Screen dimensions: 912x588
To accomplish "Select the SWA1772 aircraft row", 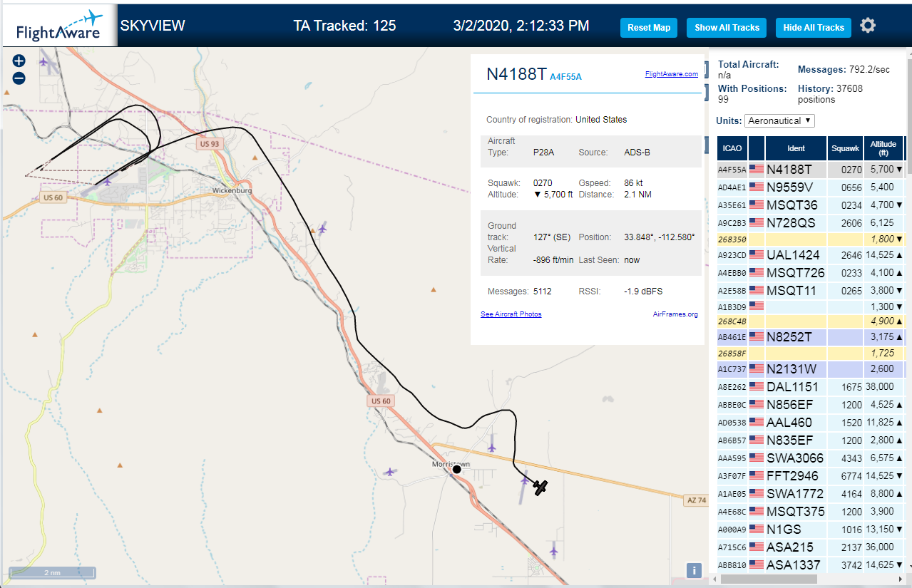I will point(811,494).
